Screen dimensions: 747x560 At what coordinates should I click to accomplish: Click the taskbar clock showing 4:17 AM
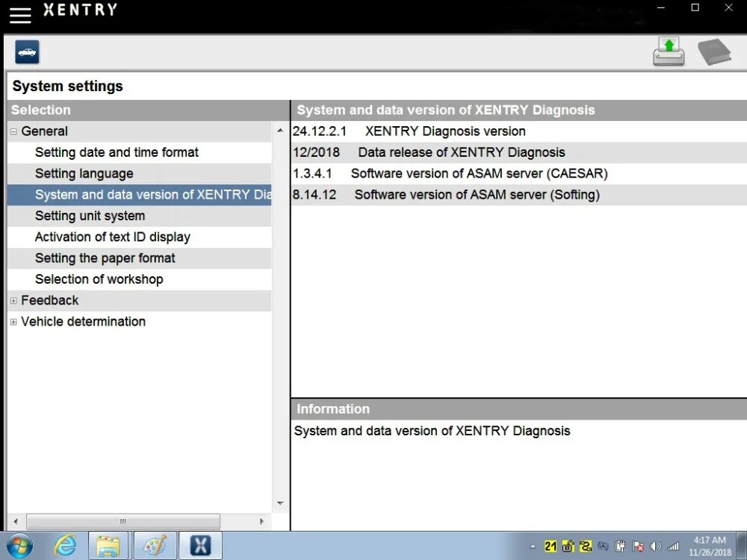tap(710, 547)
